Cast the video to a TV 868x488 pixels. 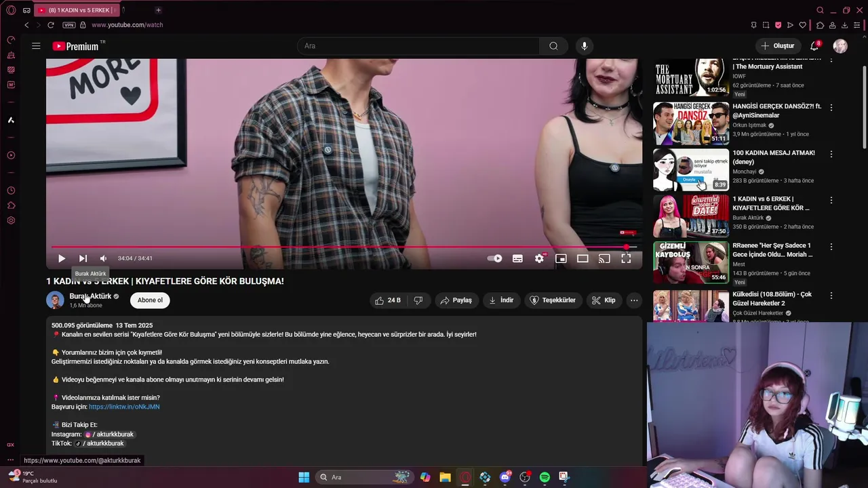coord(604,258)
